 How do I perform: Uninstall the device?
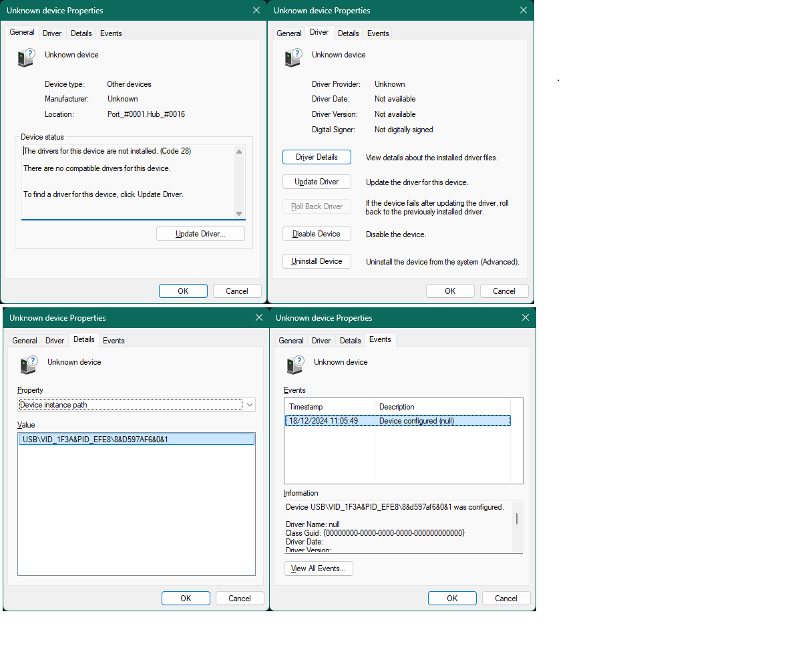(x=317, y=261)
